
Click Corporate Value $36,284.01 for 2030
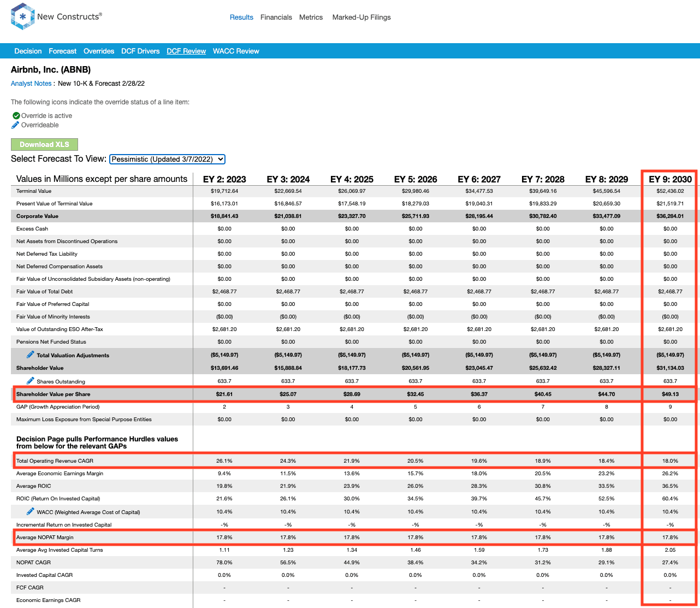[x=670, y=216]
